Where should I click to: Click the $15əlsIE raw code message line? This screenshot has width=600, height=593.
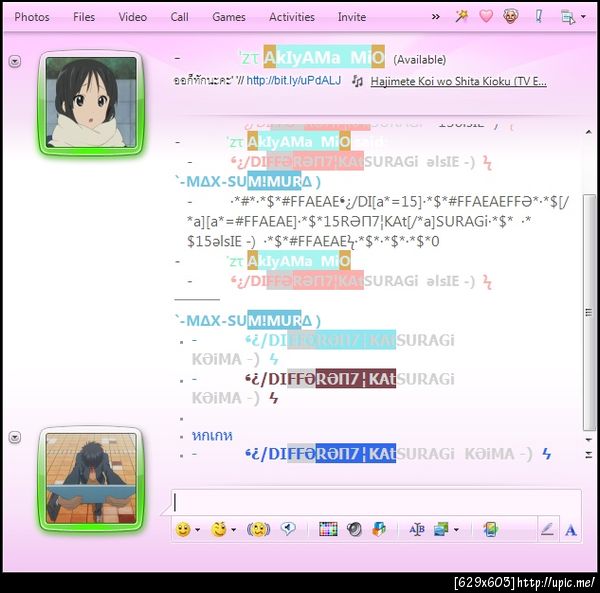pos(313,241)
